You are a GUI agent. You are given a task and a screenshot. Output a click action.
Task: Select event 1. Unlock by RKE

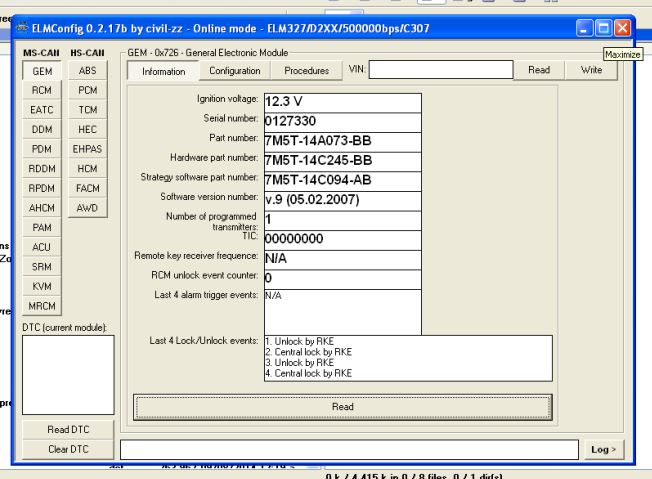[x=299, y=341]
